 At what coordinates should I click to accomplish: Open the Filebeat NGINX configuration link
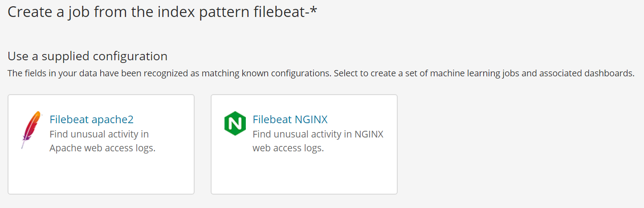[x=290, y=120]
